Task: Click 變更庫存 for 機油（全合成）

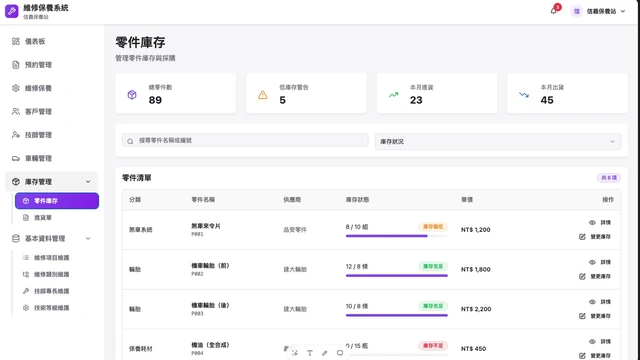Action: (595, 356)
